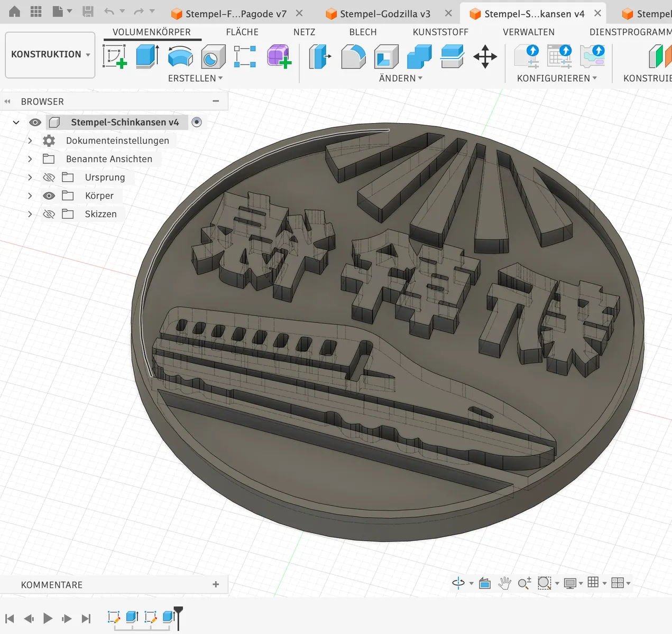Viewport: 672px width, 634px height.
Task: Switch to the KUNSTSTOFF tab
Action: click(440, 32)
